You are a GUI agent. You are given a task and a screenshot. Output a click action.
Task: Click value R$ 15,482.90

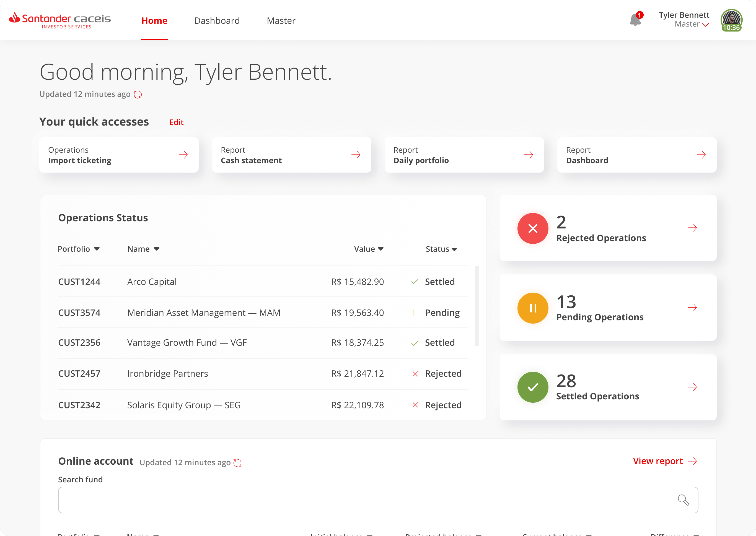pos(358,282)
